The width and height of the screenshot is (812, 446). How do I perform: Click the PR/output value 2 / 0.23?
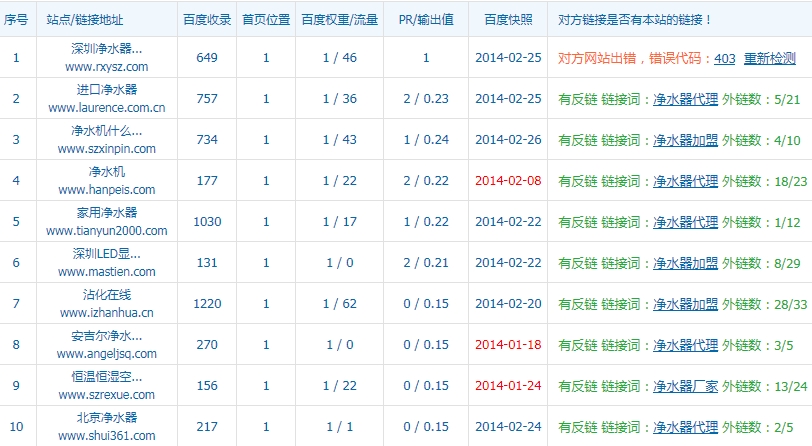426,98
